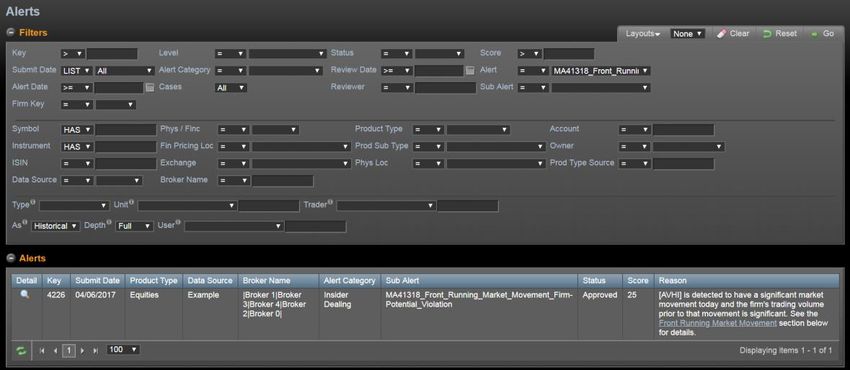The width and height of the screenshot is (850, 370).
Task: Sort by the Data Source column header
Action: tap(210, 281)
